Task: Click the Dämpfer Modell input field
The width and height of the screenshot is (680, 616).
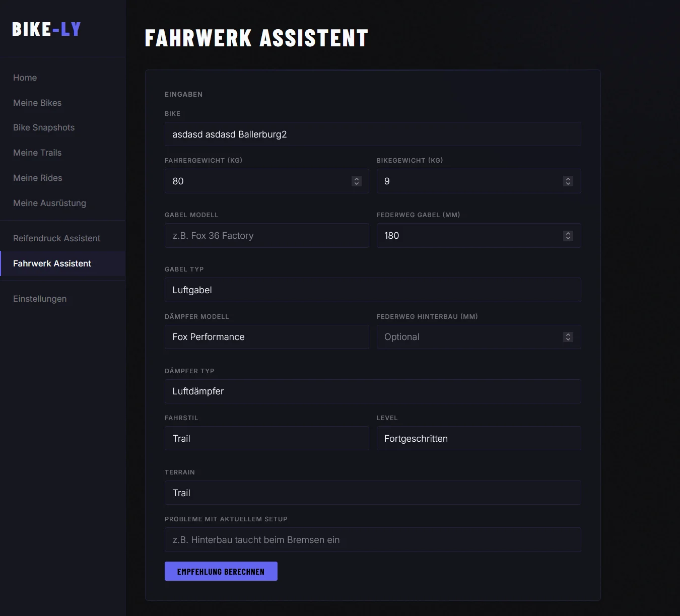Action: [266, 337]
